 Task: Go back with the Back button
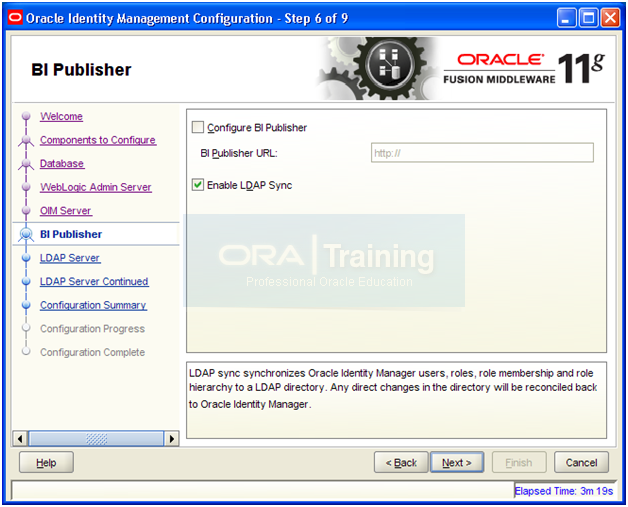pos(401,463)
